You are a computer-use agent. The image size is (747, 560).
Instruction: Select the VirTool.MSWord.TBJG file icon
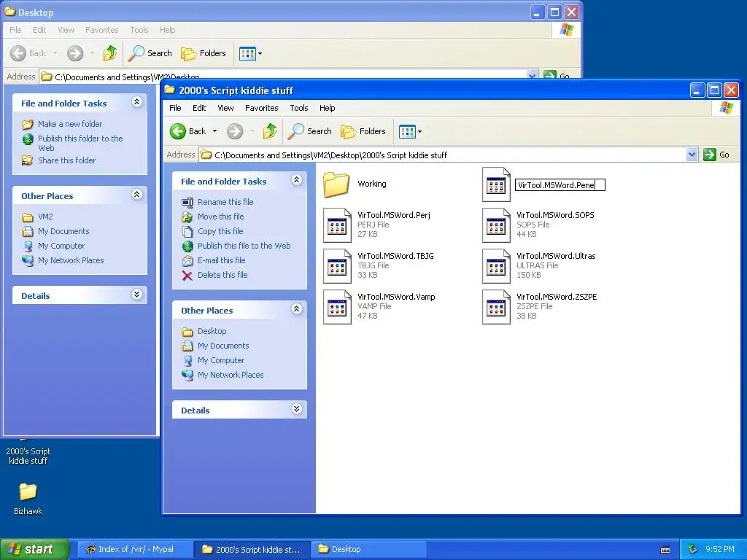[337, 265]
